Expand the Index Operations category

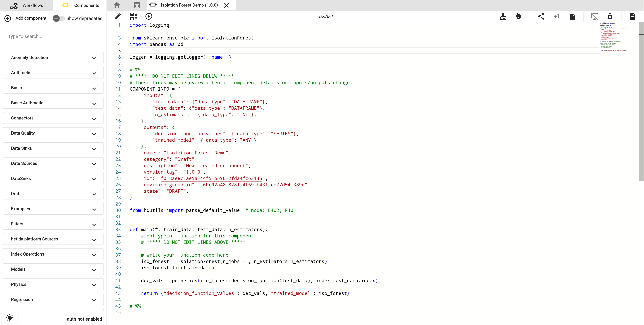point(53,254)
